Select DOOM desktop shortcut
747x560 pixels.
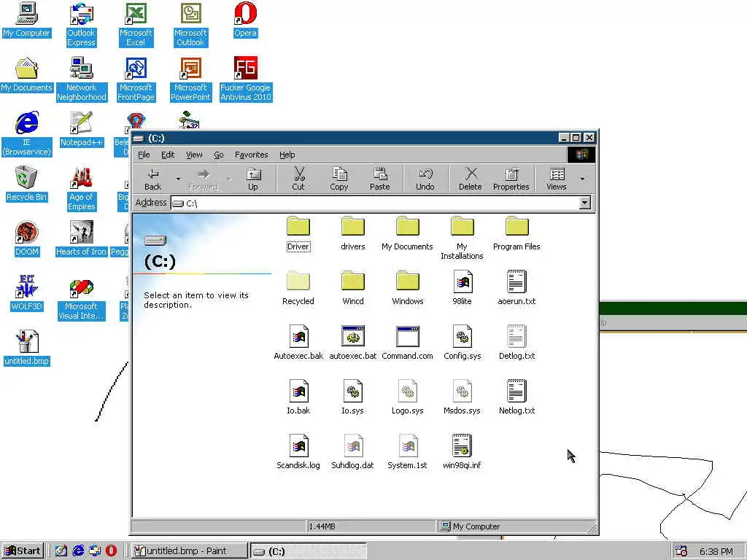(x=27, y=238)
